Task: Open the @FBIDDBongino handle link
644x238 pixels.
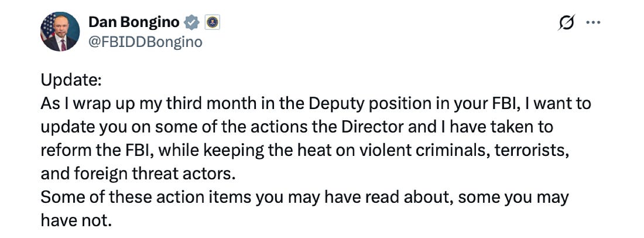Action: pos(145,42)
